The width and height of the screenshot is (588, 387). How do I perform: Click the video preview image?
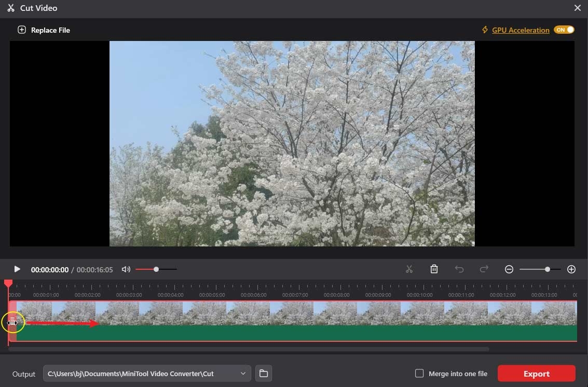(x=292, y=144)
